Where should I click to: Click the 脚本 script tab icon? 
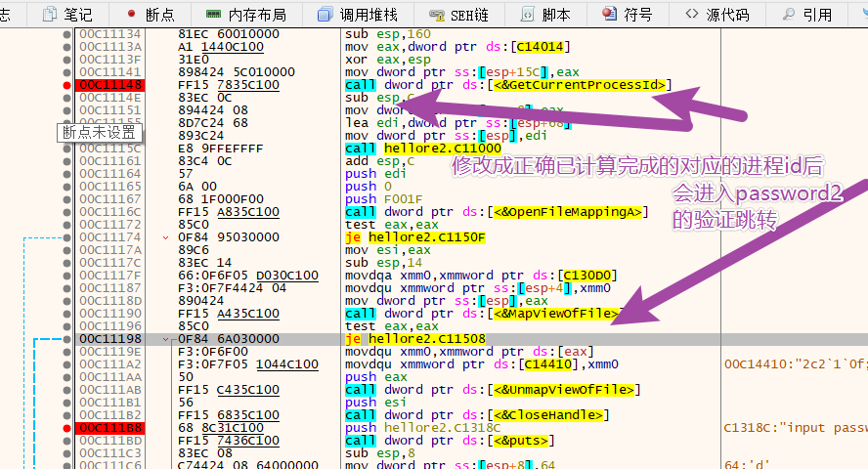[x=529, y=14]
